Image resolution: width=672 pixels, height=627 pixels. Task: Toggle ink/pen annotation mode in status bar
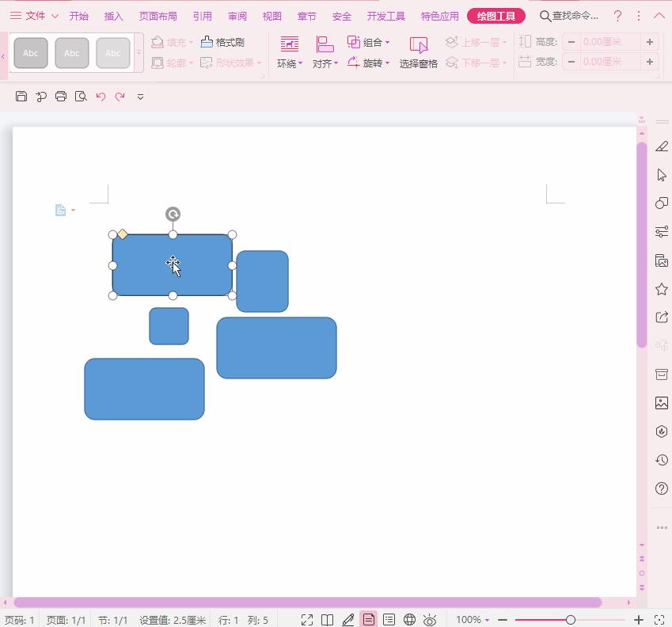tap(348, 620)
